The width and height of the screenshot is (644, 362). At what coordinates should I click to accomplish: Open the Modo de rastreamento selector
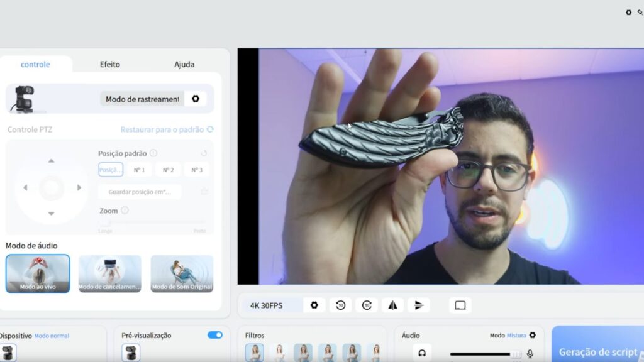(x=142, y=99)
